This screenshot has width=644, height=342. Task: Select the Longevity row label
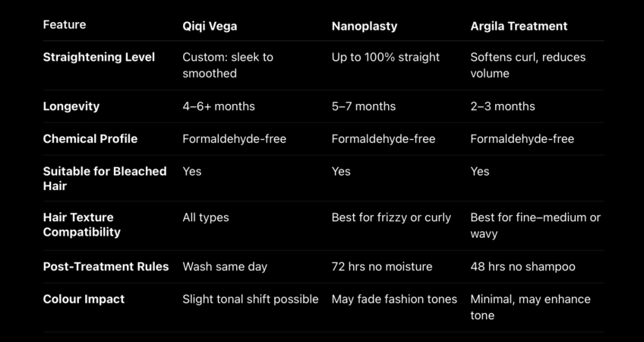click(x=71, y=106)
